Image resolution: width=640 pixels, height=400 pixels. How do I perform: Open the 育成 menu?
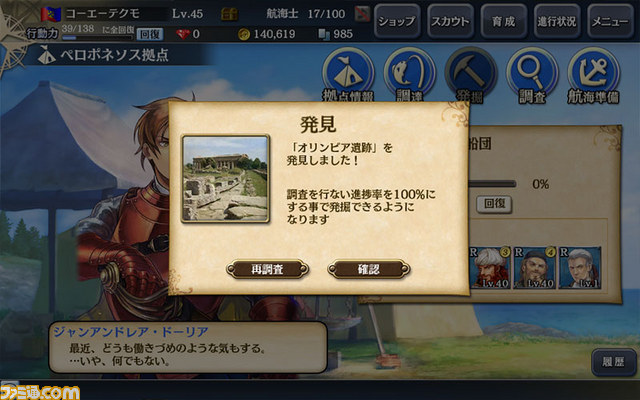[x=504, y=21]
